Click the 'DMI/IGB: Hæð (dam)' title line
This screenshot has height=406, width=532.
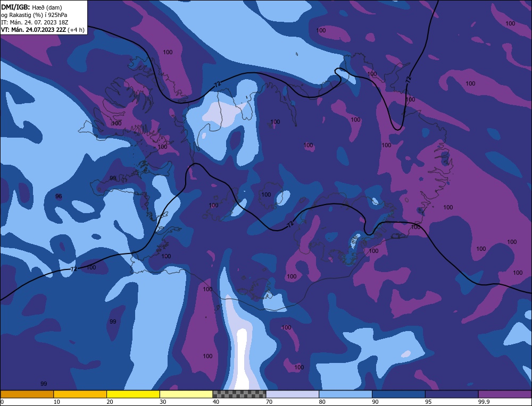[31, 7]
